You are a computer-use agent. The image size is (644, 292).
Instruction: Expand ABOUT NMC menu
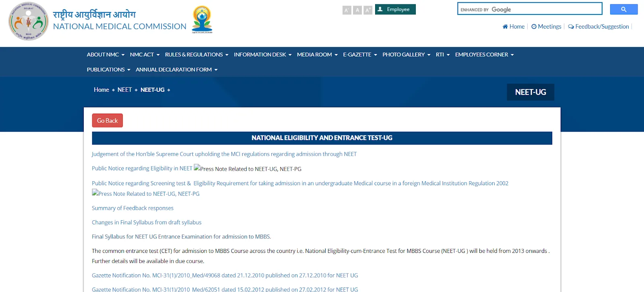pos(106,55)
